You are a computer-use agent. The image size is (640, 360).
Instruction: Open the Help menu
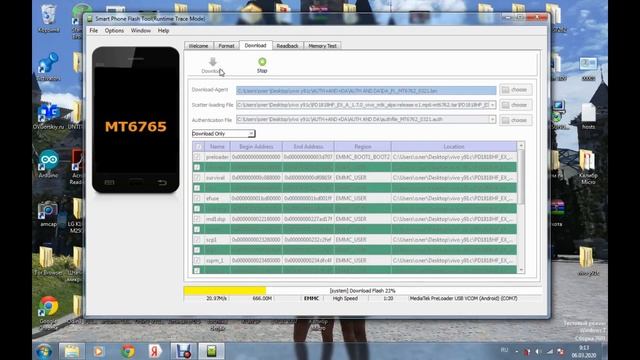tap(163, 31)
